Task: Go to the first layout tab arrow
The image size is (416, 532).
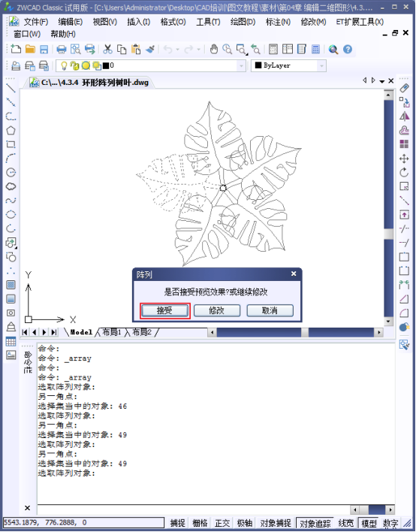Action: pyautogui.click(x=25, y=332)
